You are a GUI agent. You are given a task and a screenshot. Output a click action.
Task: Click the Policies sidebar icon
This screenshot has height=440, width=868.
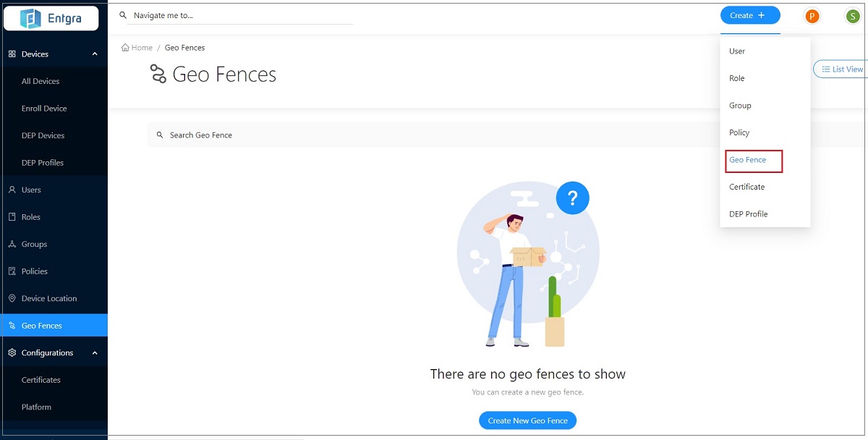click(12, 271)
